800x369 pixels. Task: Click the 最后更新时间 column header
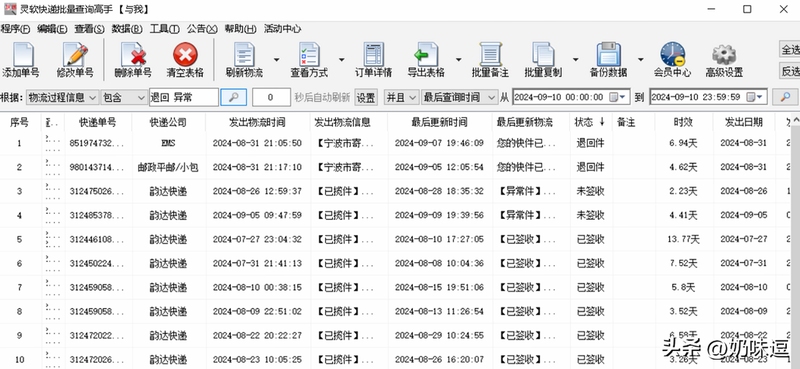[x=439, y=122]
